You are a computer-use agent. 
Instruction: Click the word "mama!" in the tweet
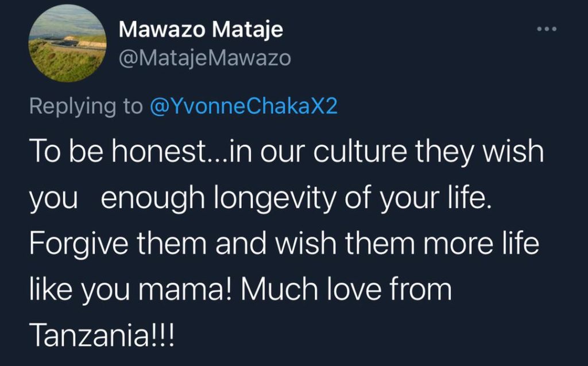click(x=186, y=290)
